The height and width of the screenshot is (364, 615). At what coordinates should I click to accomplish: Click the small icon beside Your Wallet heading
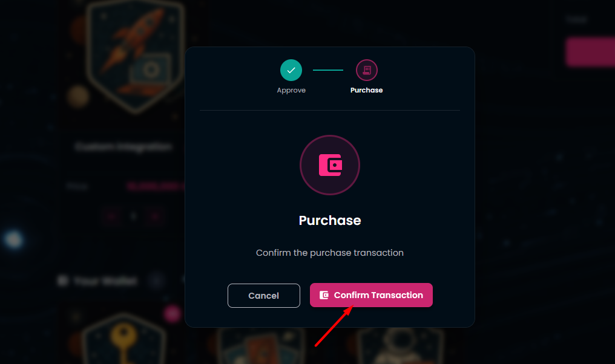point(62,281)
